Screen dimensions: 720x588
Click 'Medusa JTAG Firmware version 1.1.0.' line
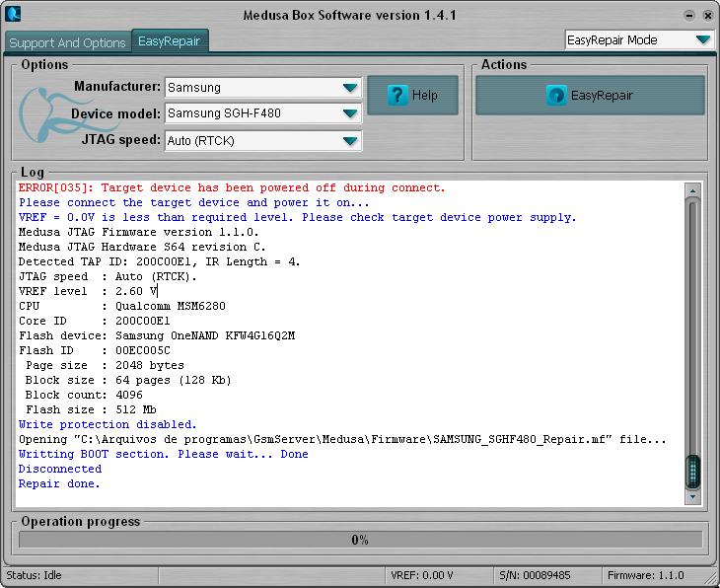(x=139, y=232)
